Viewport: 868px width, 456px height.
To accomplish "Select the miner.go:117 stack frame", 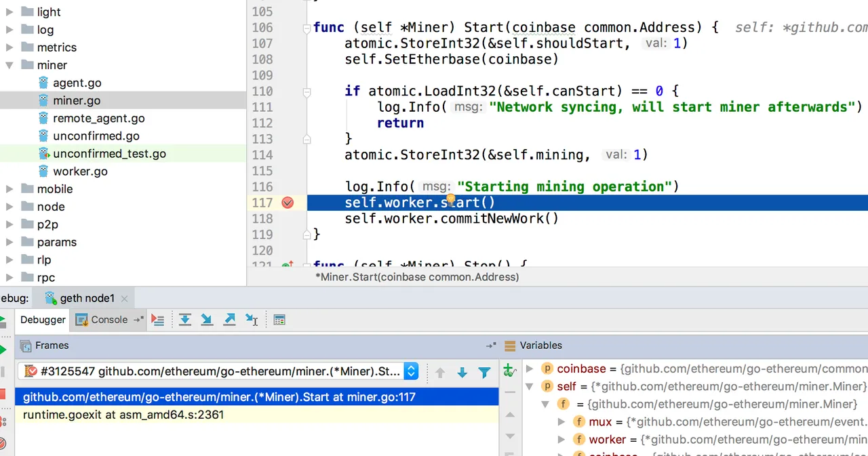I will (x=256, y=397).
